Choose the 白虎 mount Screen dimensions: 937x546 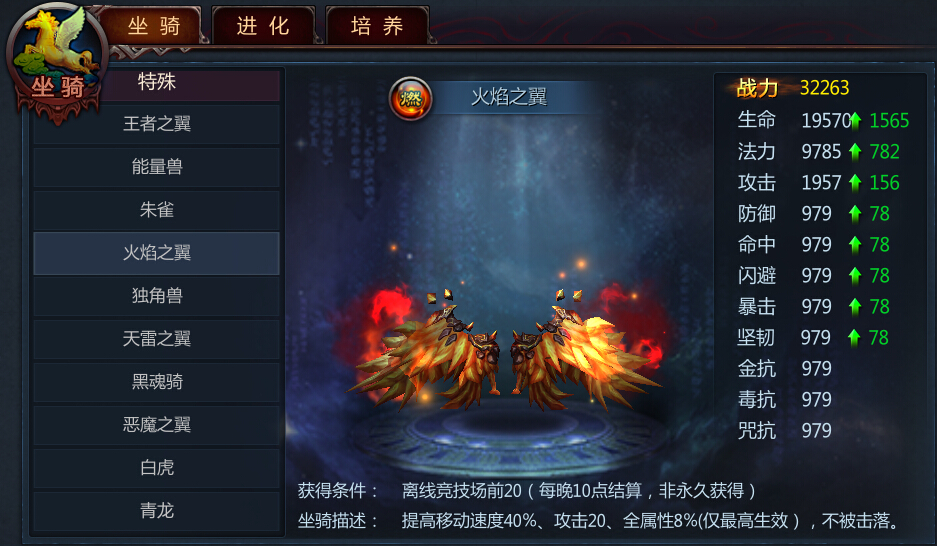(x=157, y=468)
